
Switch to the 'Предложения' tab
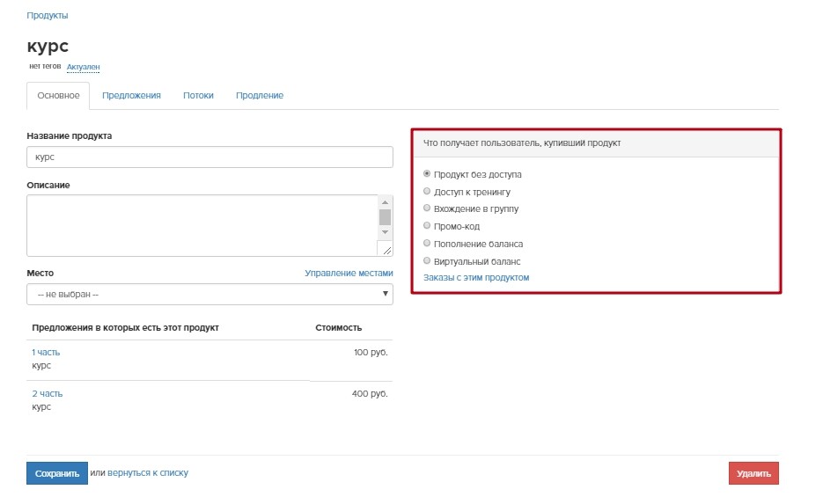coord(131,96)
